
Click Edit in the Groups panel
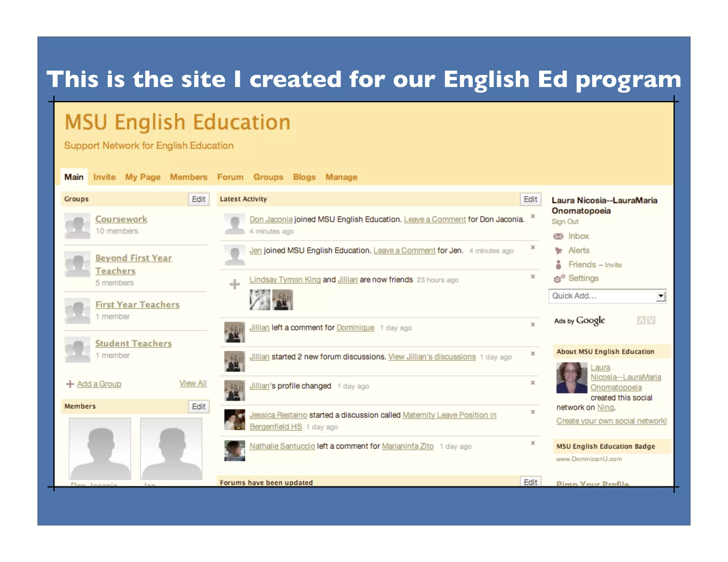coord(199,199)
